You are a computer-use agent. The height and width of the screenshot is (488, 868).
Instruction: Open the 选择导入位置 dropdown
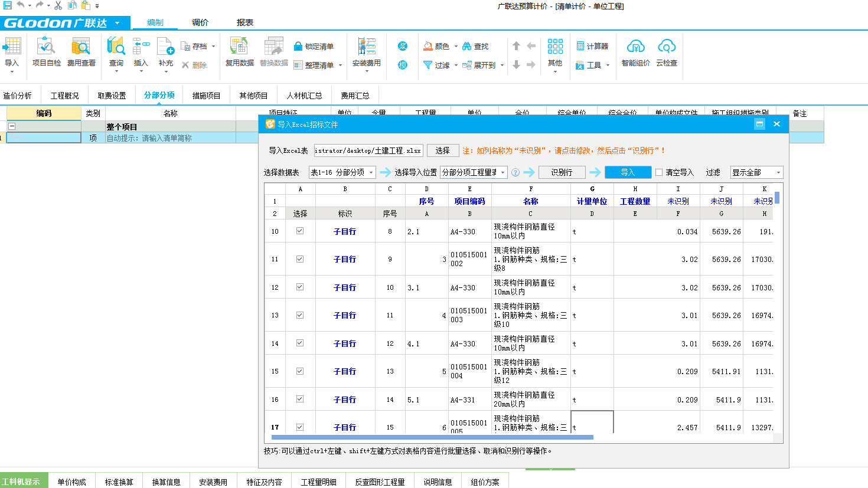click(x=474, y=172)
